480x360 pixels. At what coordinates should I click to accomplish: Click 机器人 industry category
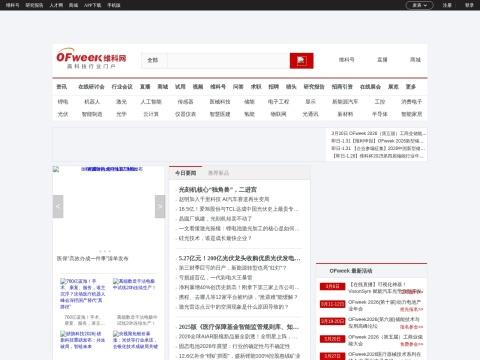point(92,102)
